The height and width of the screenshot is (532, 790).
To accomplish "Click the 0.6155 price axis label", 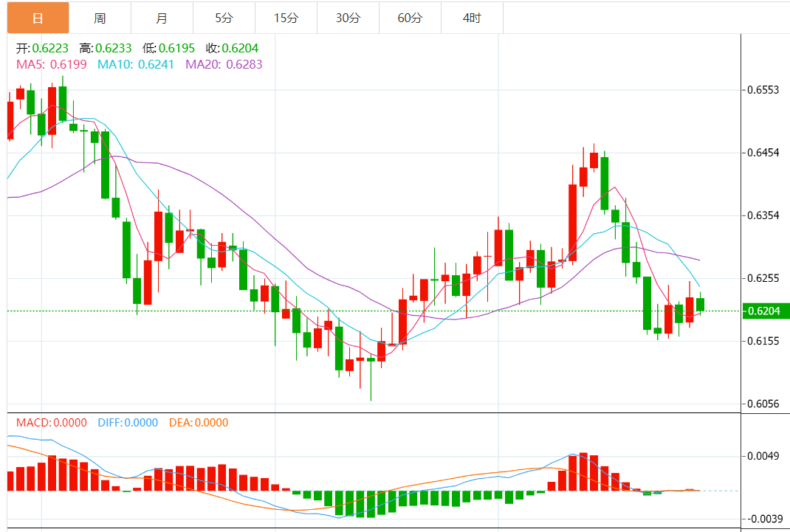I will pos(763,341).
